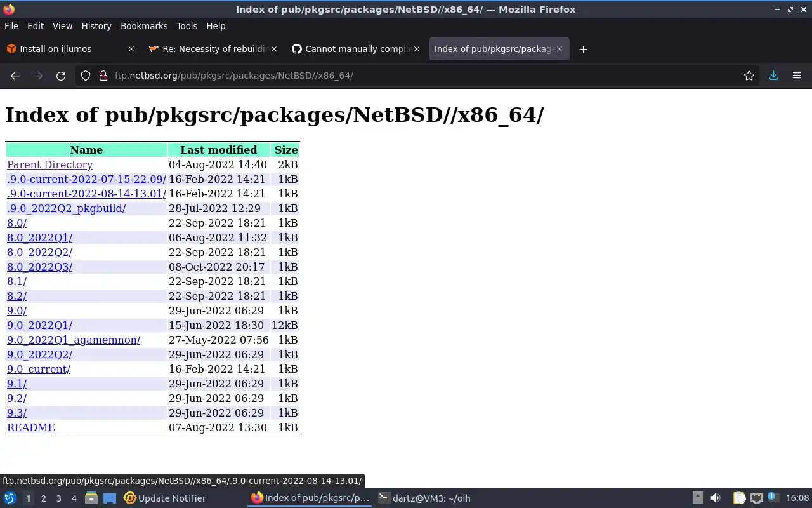The image size is (812, 508).
Task: Click the 'Last modified' column header
Action: coord(218,150)
